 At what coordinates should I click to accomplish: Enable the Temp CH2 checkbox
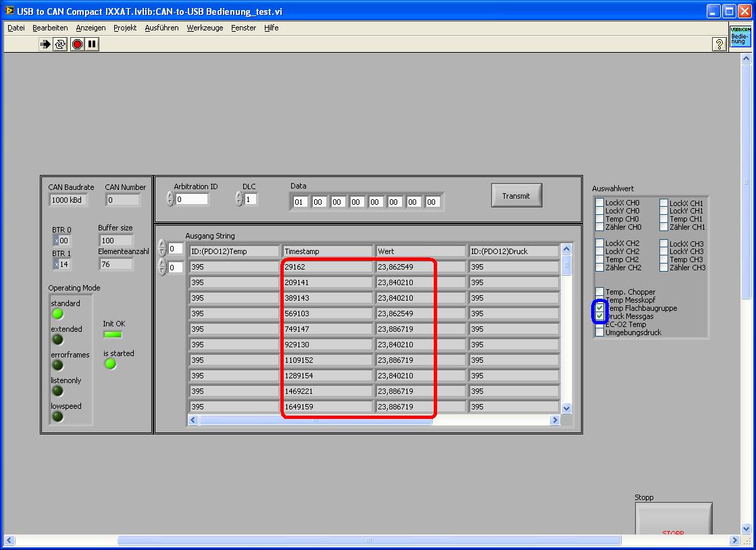point(599,259)
